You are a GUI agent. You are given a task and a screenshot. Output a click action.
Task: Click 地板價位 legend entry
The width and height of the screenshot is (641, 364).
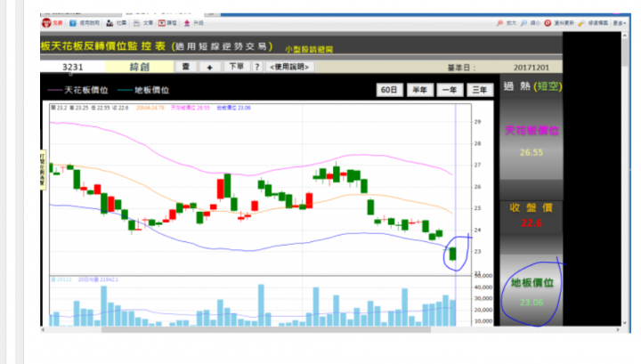tap(143, 90)
